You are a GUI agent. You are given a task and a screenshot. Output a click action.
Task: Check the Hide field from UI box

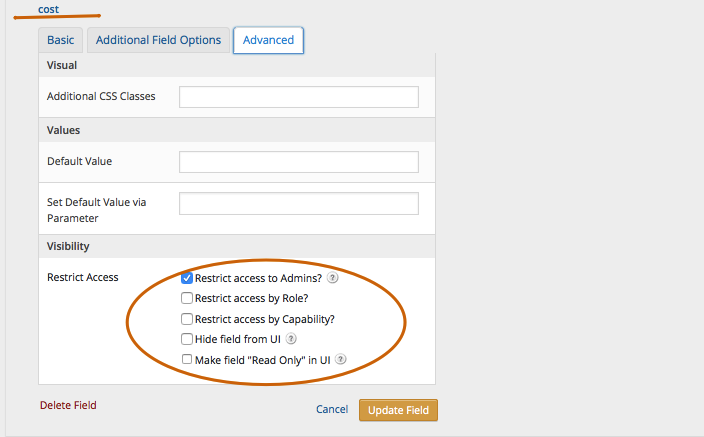[187, 339]
